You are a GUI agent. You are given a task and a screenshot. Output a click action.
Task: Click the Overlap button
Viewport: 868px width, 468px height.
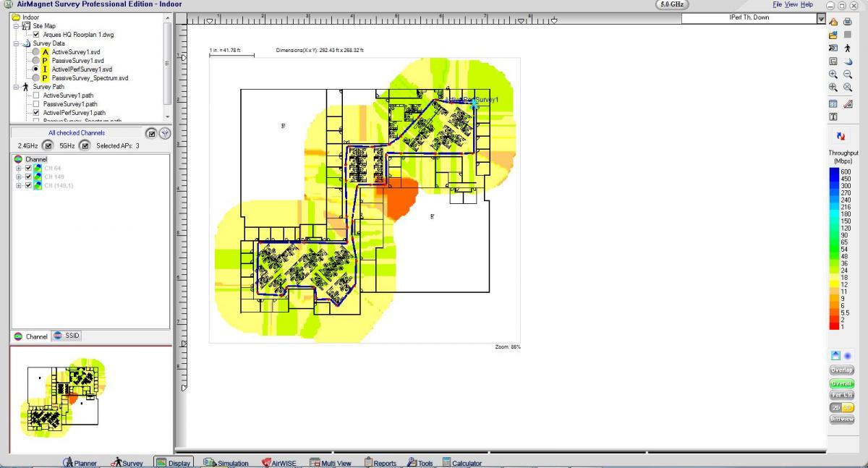841,370
